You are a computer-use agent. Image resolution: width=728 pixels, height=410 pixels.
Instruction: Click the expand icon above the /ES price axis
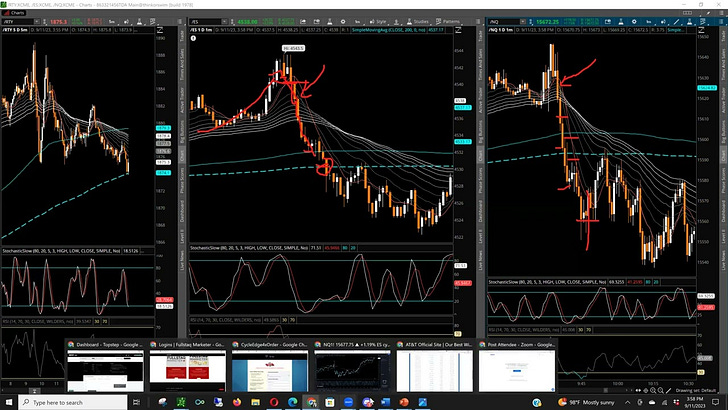458,30
